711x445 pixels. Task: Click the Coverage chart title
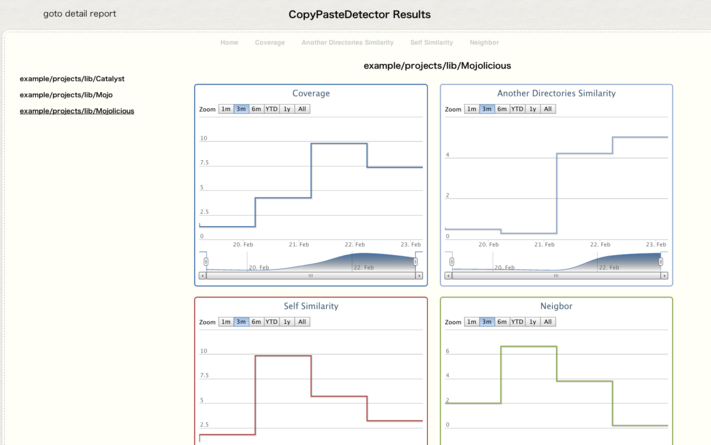[311, 93]
